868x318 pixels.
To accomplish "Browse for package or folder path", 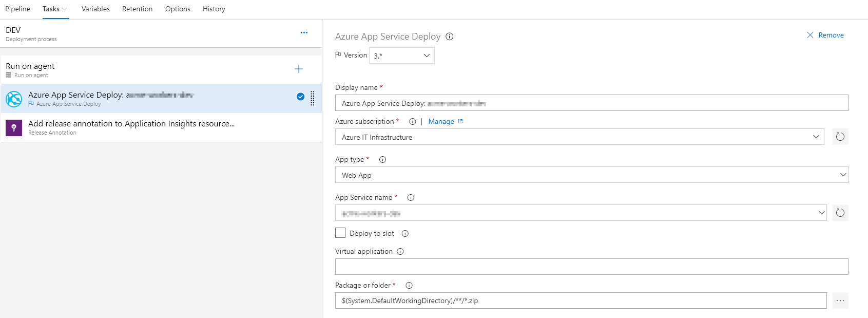I will (x=840, y=301).
